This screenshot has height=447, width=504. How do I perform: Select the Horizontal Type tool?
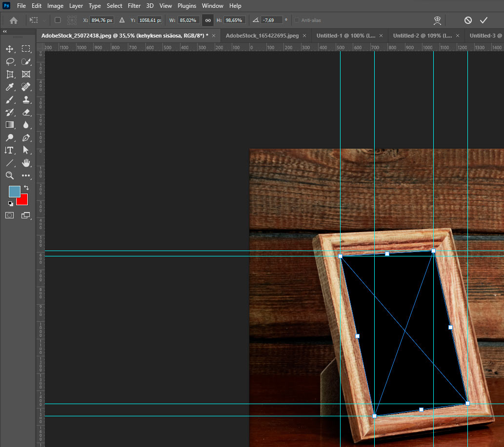tap(10, 150)
